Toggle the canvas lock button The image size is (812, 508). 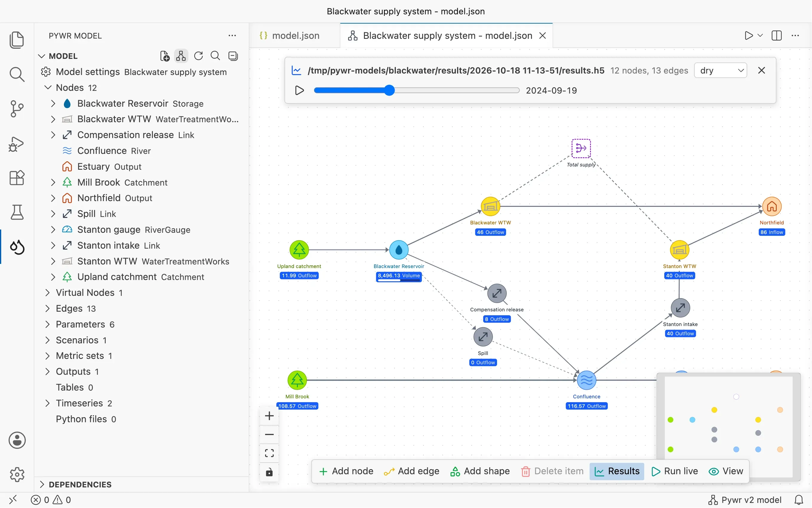coord(269,472)
